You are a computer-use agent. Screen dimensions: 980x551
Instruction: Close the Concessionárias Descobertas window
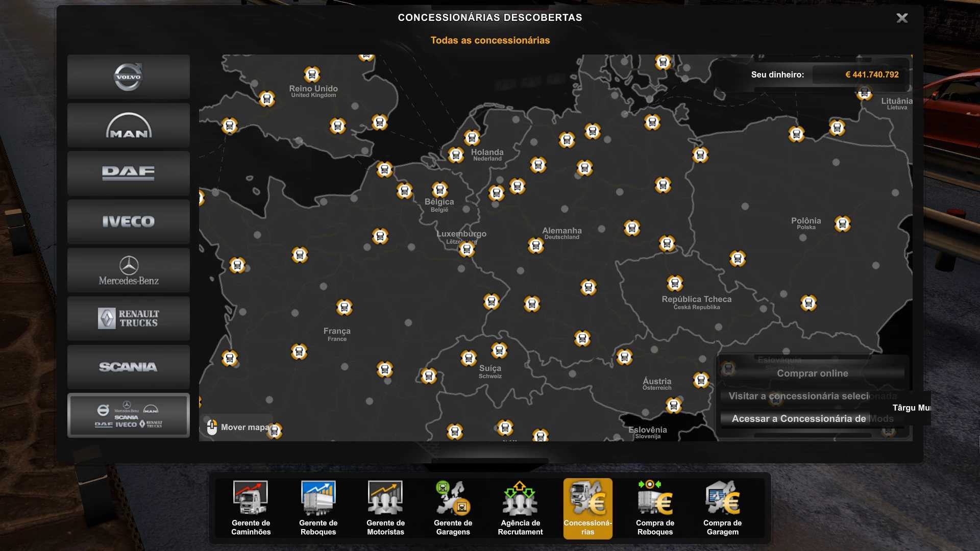pyautogui.click(x=902, y=18)
